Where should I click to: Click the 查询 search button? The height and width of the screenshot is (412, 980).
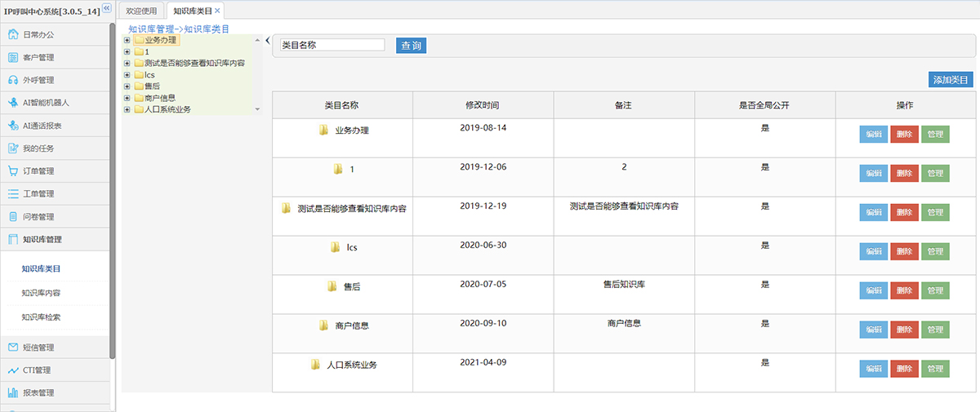412,46
